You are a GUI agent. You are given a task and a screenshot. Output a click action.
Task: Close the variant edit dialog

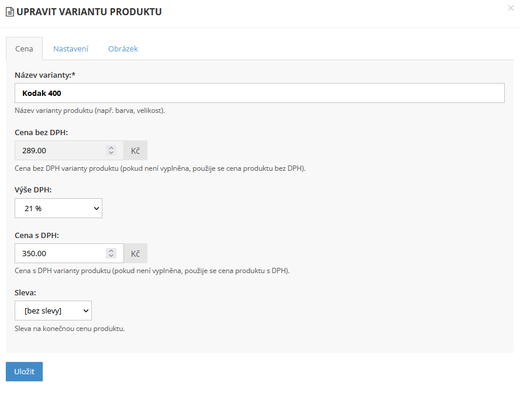(x=510, y=8)
